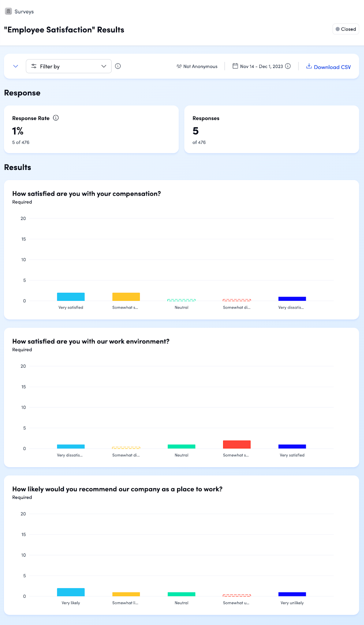
Task: Select the Very satisfied compensation bar
Action: click(71, 297)
